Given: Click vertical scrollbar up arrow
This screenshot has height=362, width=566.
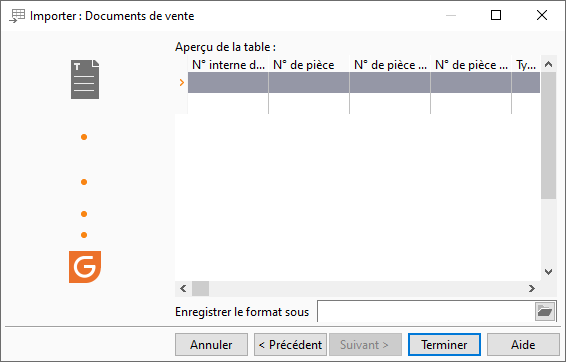Looking at the screenshot, I should [x=548, y=64].
